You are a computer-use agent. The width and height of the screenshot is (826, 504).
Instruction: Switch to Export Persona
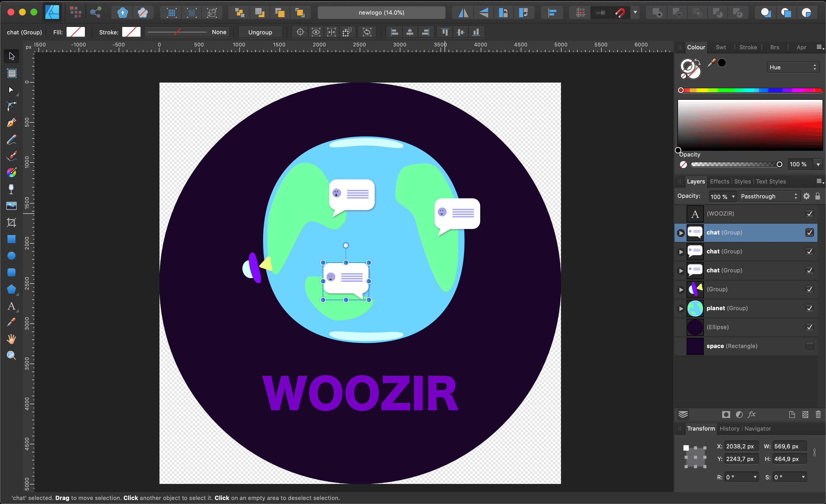96,12
